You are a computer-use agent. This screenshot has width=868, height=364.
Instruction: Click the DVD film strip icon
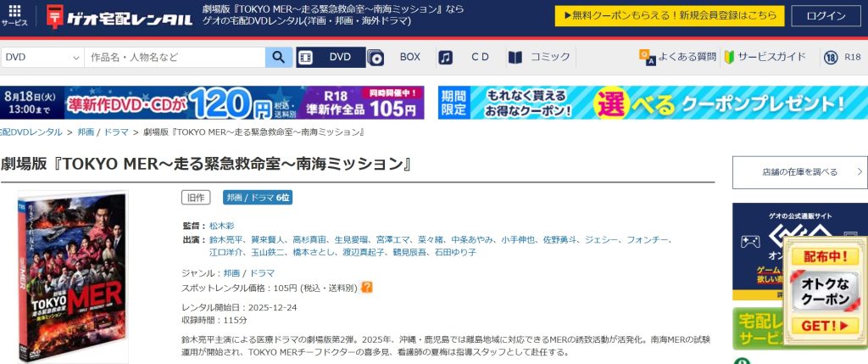click(306, 57)
